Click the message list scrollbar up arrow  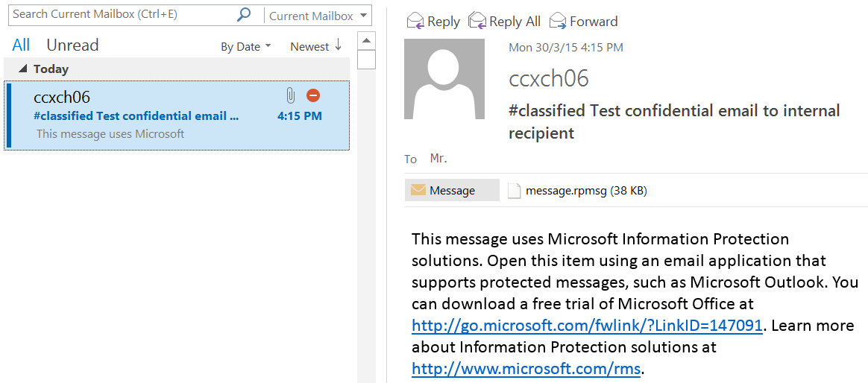tap(366, 39)
